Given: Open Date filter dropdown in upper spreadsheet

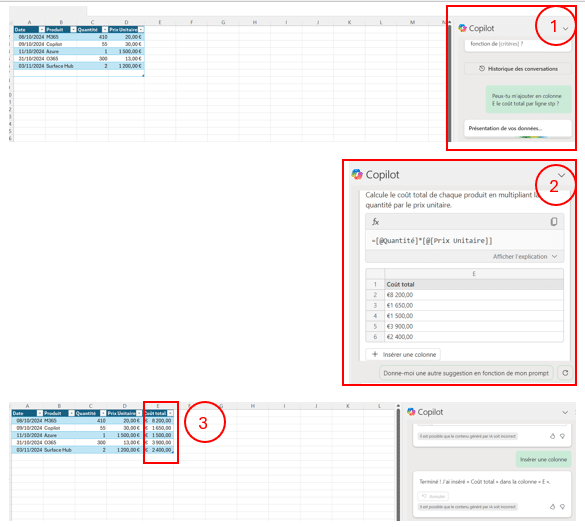Looking at the screenshot, I should tap(42, 29).
